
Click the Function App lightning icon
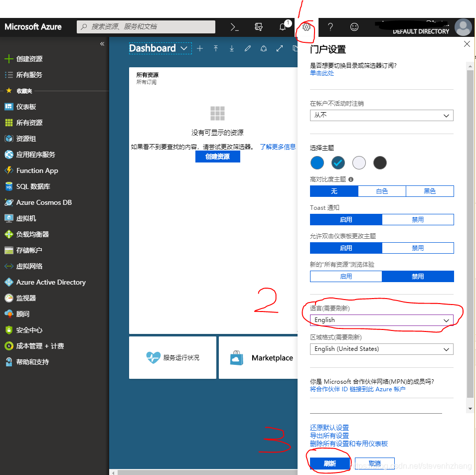point(9,170)
